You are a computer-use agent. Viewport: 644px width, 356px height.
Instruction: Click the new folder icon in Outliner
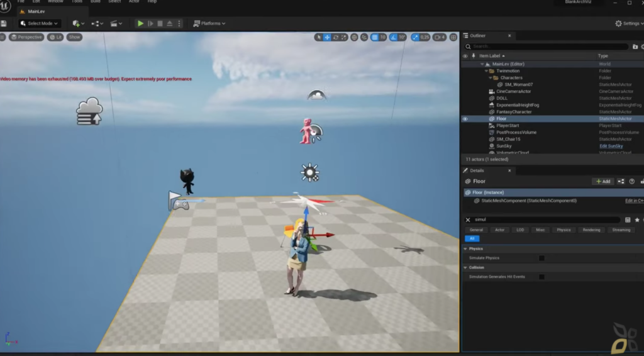(x=635, y=47)
